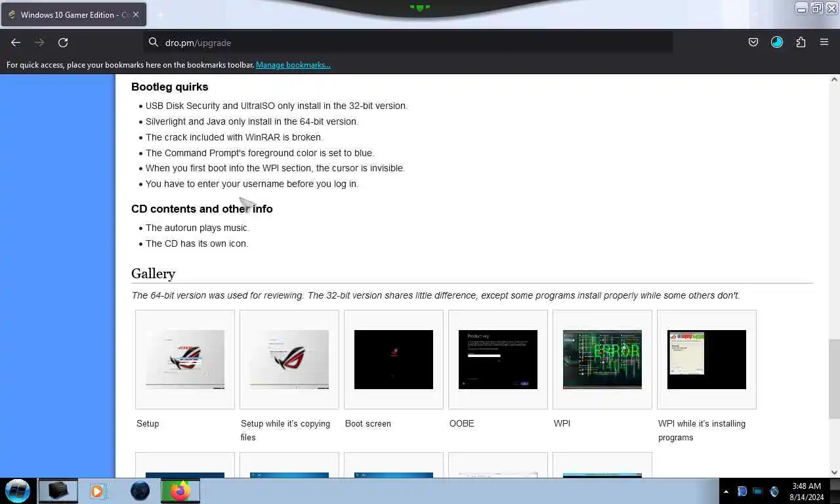Screen dimensions: 840x504
Task: Switch to Firefox in the taskbar
Action: click(180, 491)
